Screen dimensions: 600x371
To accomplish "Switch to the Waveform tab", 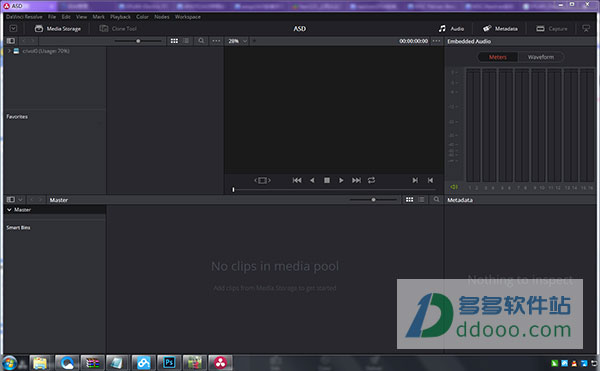I will 541,57.
